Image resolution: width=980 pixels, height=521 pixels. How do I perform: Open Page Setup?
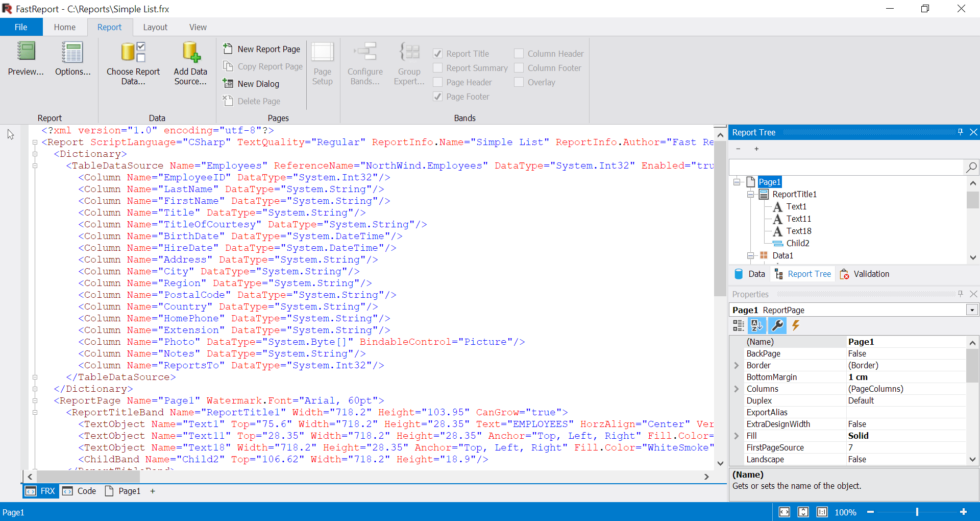tap(323, 64)
